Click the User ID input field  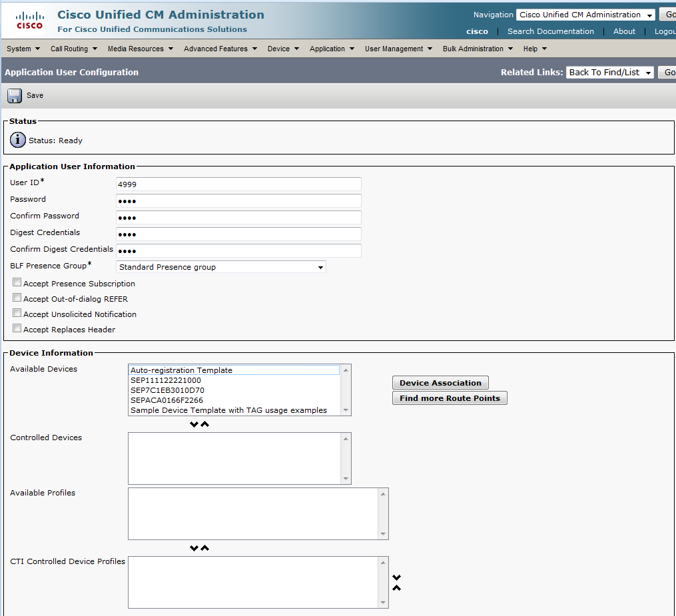(x=238, y=184)
